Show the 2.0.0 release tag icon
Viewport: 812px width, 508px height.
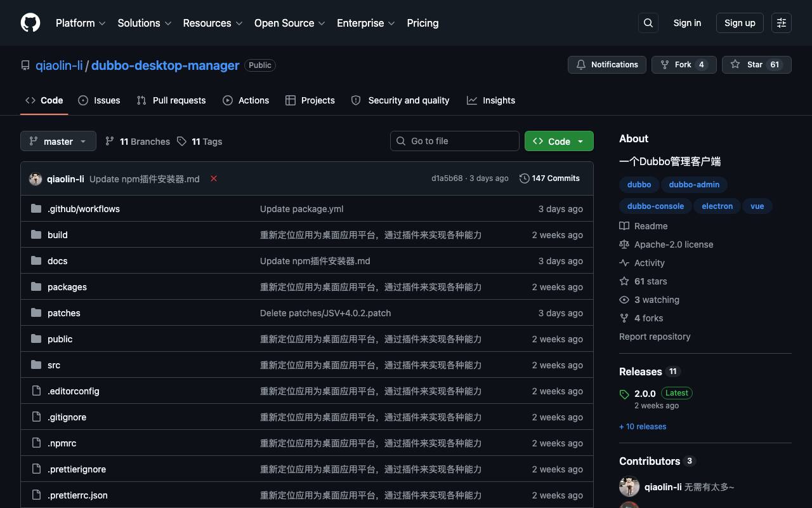pos(624,394)
